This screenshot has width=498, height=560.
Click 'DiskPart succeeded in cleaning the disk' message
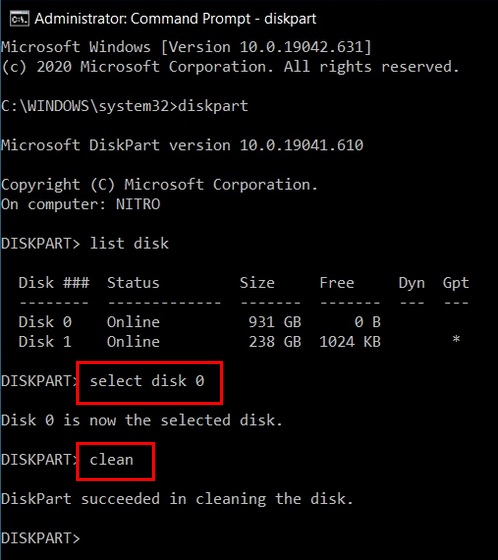coord(177,499)
